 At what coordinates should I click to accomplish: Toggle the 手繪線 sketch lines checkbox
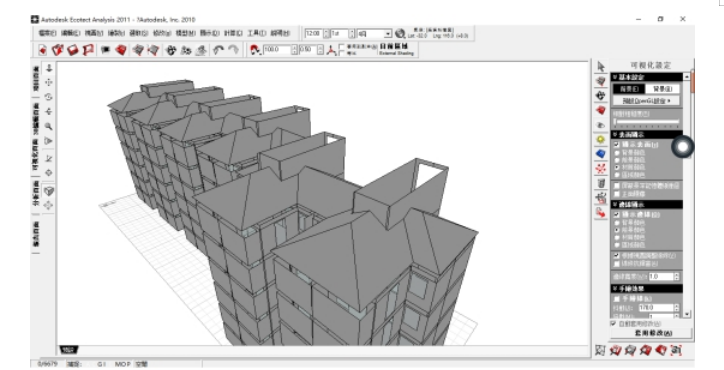[616, 299]
